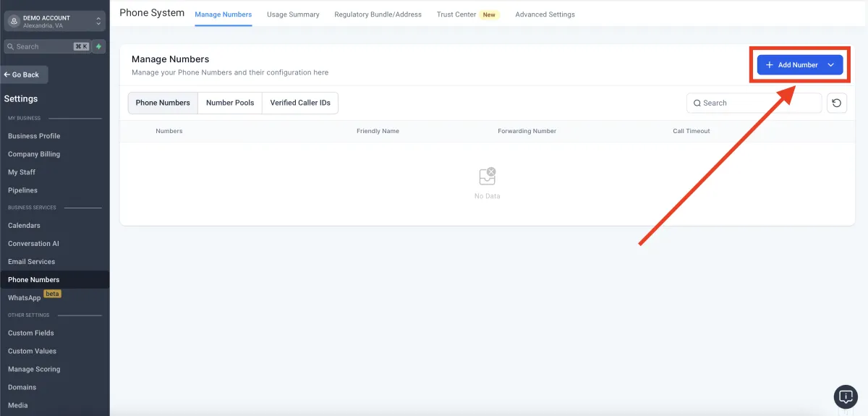Switch to Usage Summary tab
This screenshot has width=868, height=416.
tap(293, 14)
